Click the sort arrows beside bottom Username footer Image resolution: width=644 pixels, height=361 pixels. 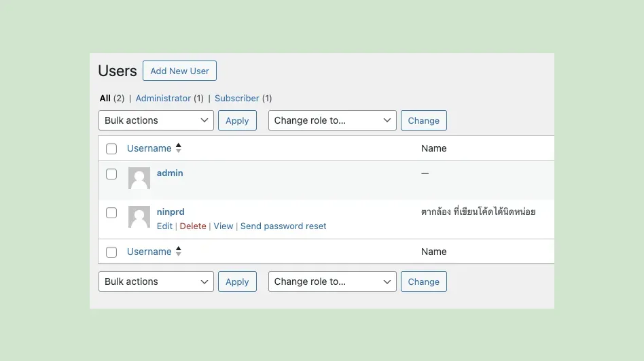point(179,252)
